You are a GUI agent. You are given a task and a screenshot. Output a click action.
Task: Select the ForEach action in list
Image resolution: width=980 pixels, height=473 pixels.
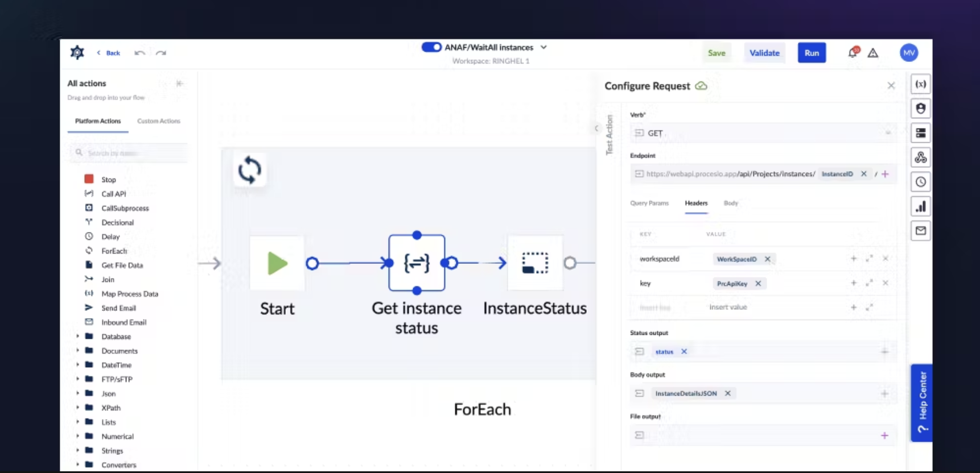coord(114,251)
